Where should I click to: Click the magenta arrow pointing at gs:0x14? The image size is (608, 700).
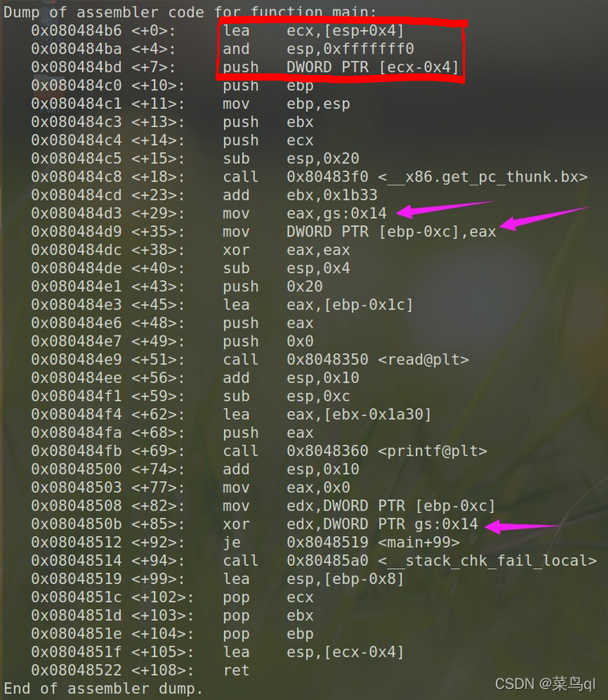(444, 209)
